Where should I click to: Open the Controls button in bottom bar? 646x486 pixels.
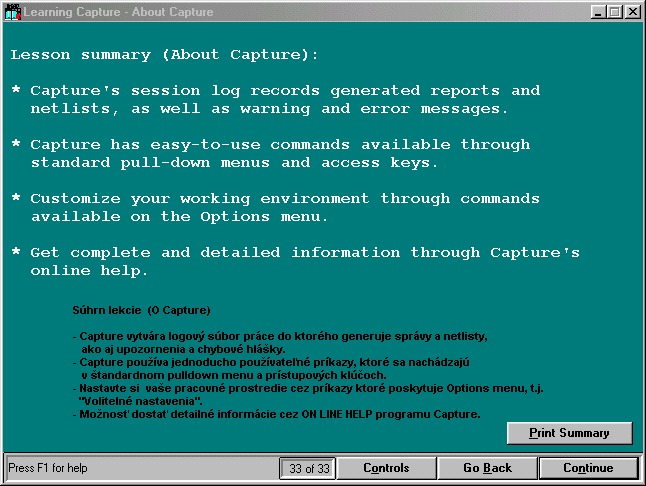pyautogui.click(x=386, y=468)
